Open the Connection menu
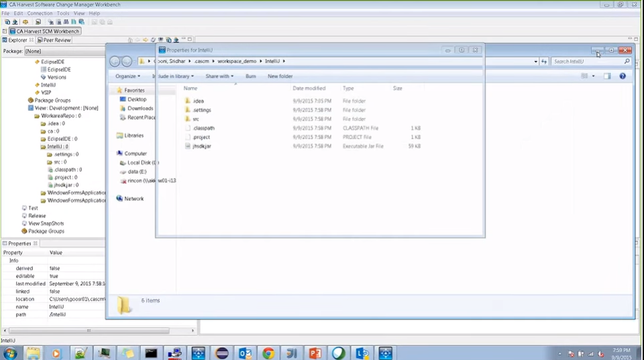The height and width of the screenshot is (360, 644). (x=40, y=13)
